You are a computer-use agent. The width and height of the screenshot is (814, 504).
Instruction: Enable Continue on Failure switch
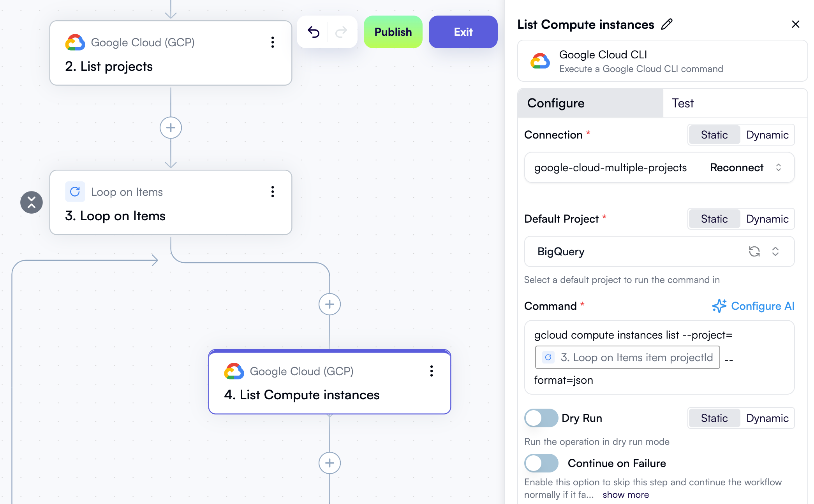pyautogui.click(x=541, y=463)
